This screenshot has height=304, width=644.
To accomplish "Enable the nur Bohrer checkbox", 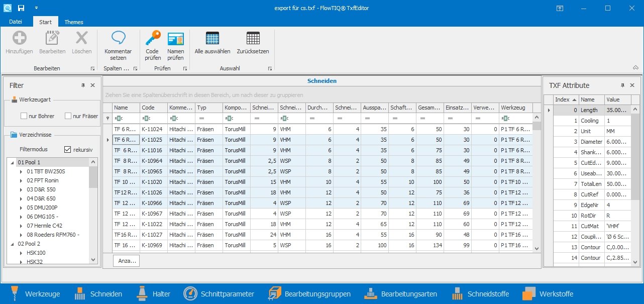I will click(x=24, y=116).
